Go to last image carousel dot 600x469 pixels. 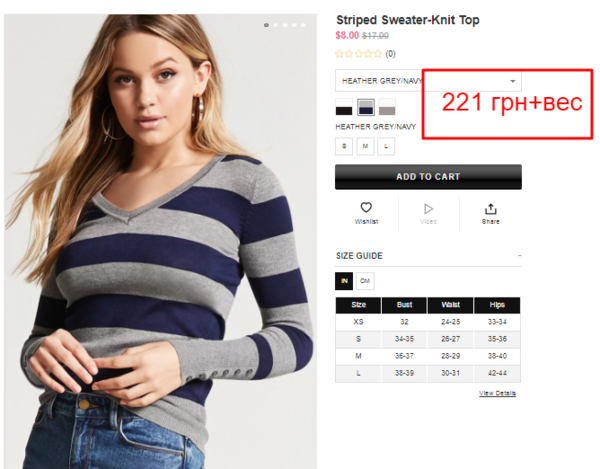(303, 25)
